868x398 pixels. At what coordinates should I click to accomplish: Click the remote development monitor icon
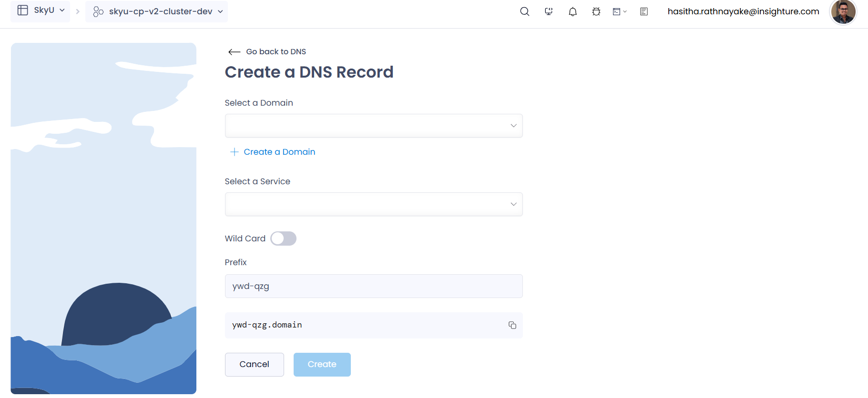coord(549,11)
